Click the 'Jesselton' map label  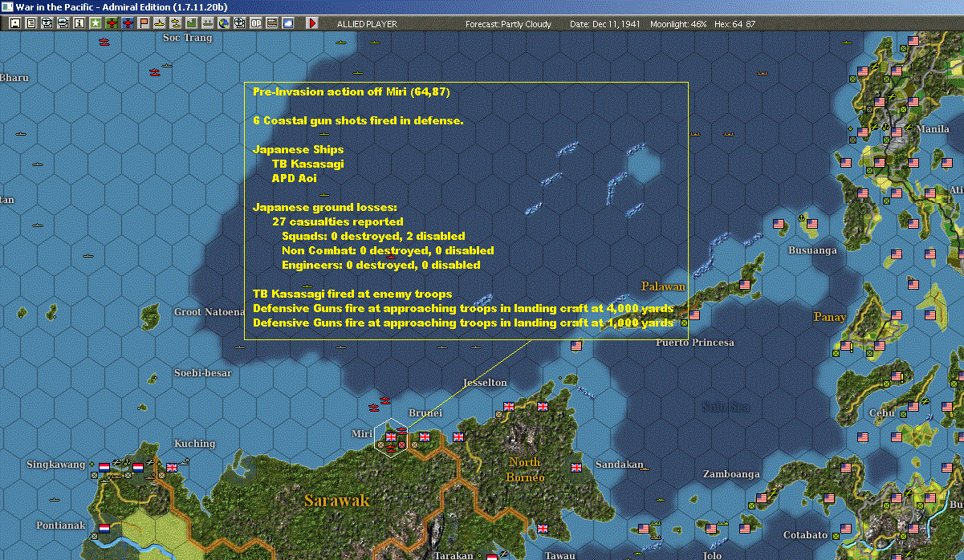pos(485,383)
